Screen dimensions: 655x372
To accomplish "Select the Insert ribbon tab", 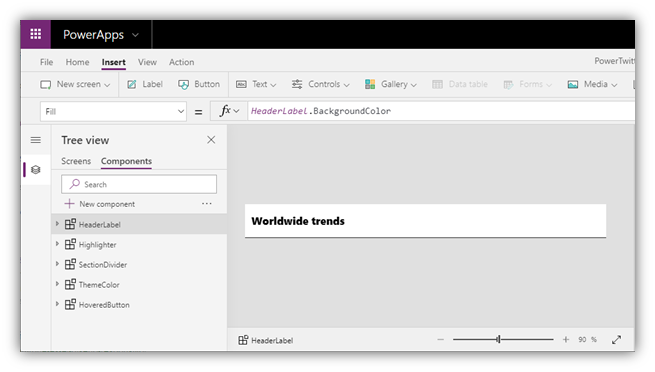I will coord(114,62).
